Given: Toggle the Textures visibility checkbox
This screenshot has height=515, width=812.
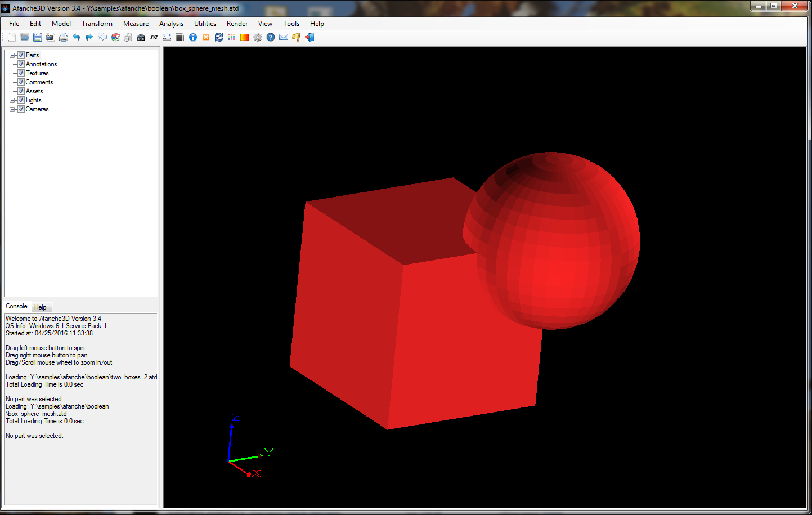Looking at the screenshot, I should click(21, 73).
